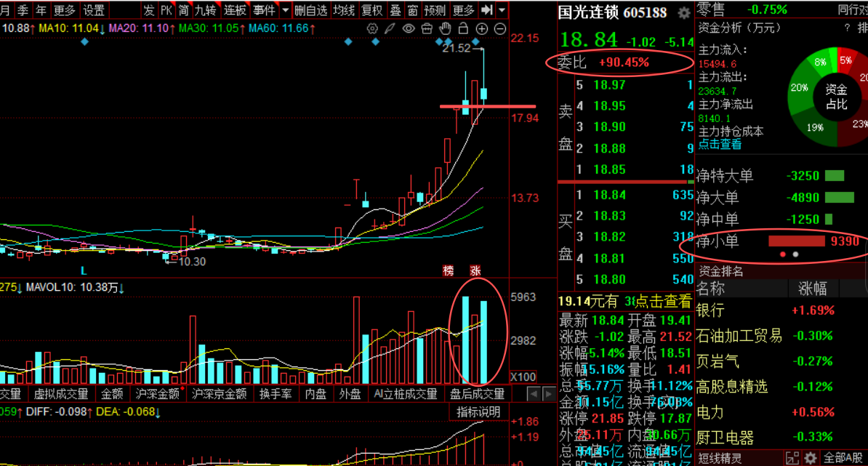
Task: Click 窗 window button
Action: (x=413, y=10)
